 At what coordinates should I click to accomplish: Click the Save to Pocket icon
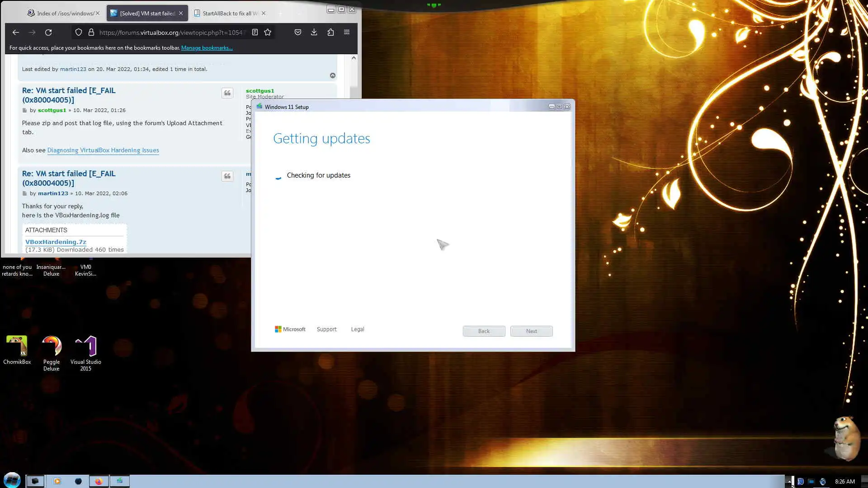pos(297,32)
